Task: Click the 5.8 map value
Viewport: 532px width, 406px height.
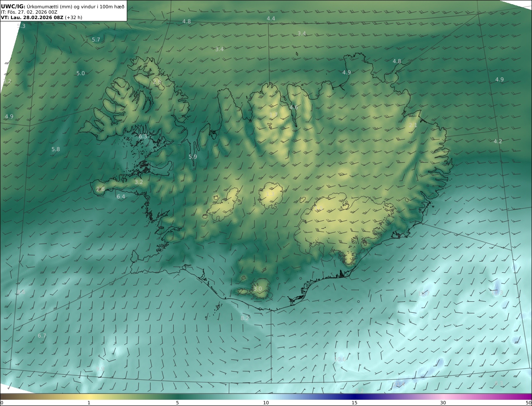Action: (x=56, y=149)
